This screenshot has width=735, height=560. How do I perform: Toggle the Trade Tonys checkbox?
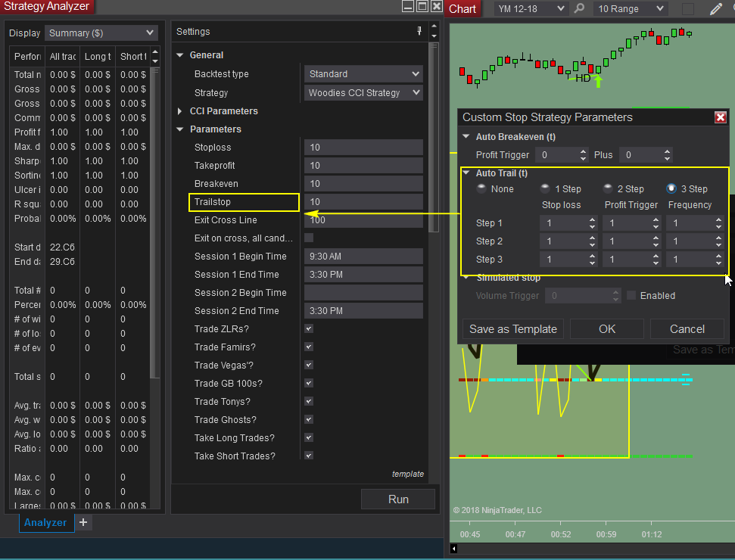tap(308, 401)
